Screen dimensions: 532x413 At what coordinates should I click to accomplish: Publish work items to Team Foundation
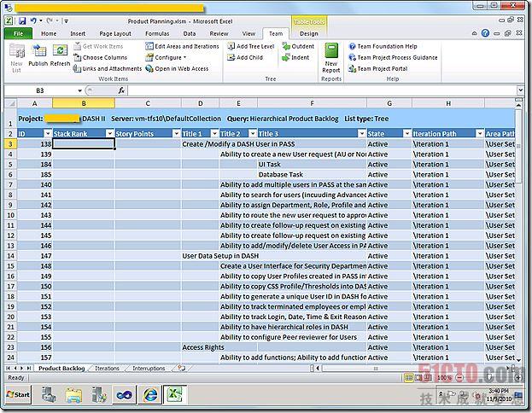[x=38, y=55]
